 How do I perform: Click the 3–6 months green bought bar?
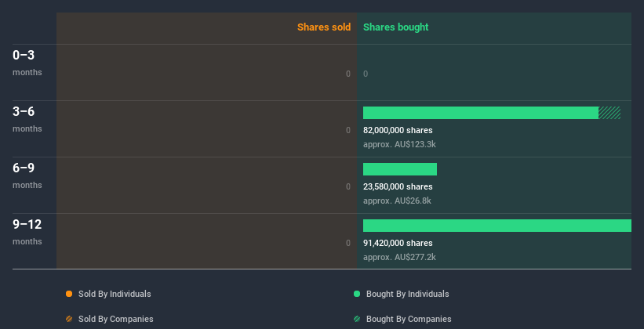[x=480, y=113]
